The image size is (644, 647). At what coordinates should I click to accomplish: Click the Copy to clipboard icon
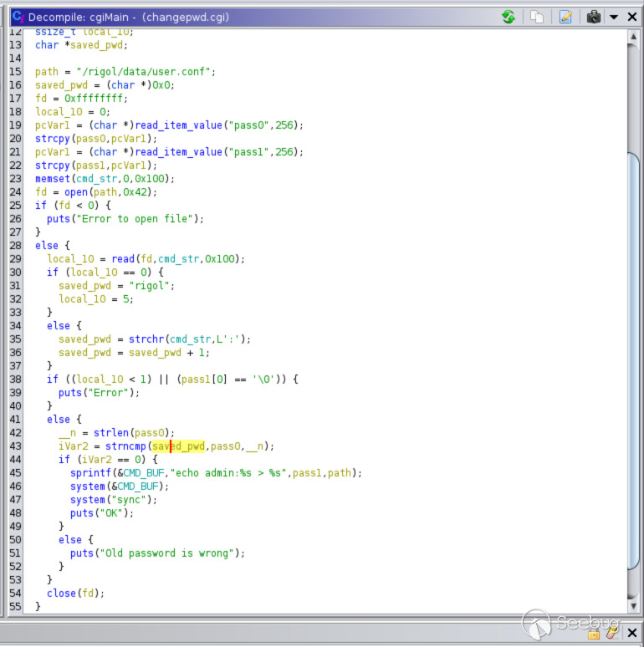click(x=537, y=17)
